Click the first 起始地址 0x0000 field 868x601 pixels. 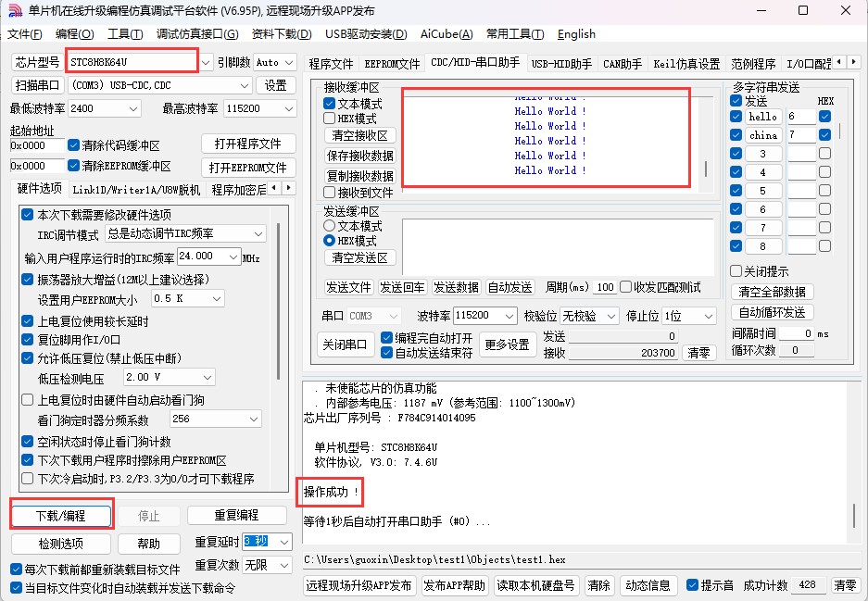[37, 145]
